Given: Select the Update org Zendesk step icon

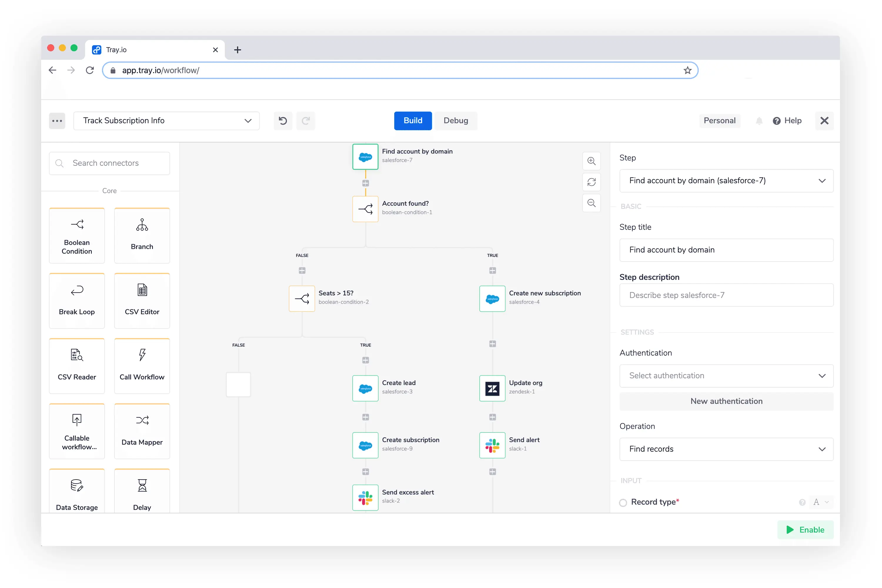Looking at the screenshot, I should point(492,388).
